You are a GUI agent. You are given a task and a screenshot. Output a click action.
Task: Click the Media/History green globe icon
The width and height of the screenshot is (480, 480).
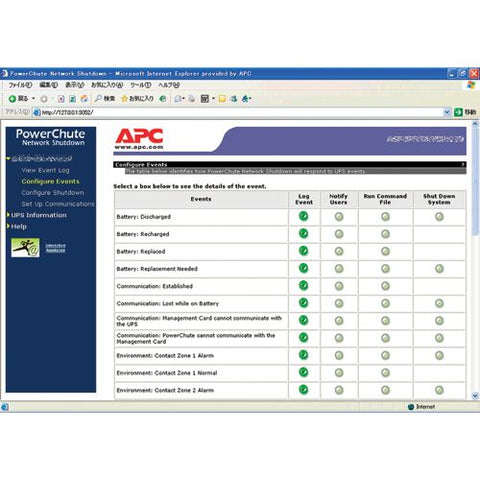163,98
